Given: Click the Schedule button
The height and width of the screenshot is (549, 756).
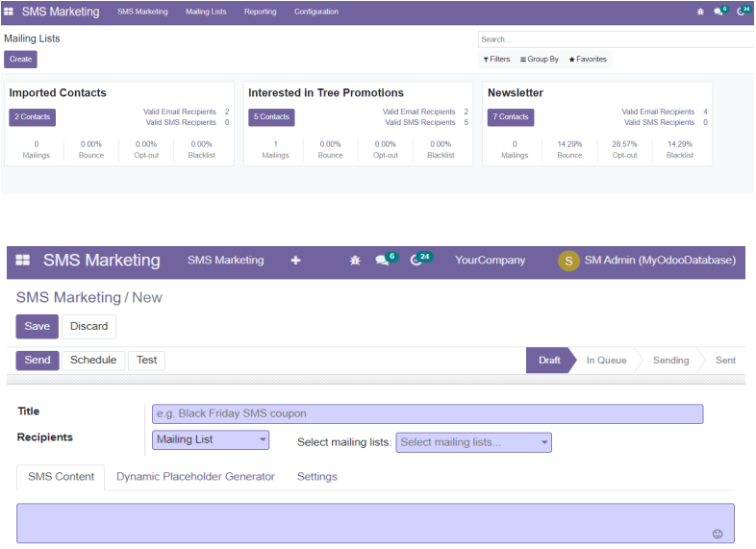Looking at the screenshot, I should click(x=94, y=361).
